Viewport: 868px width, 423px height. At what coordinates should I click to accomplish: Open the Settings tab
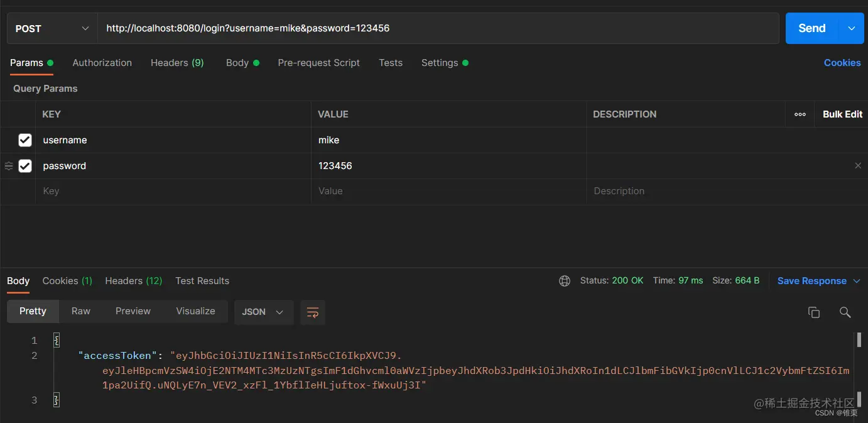click(x=445, y=63)
